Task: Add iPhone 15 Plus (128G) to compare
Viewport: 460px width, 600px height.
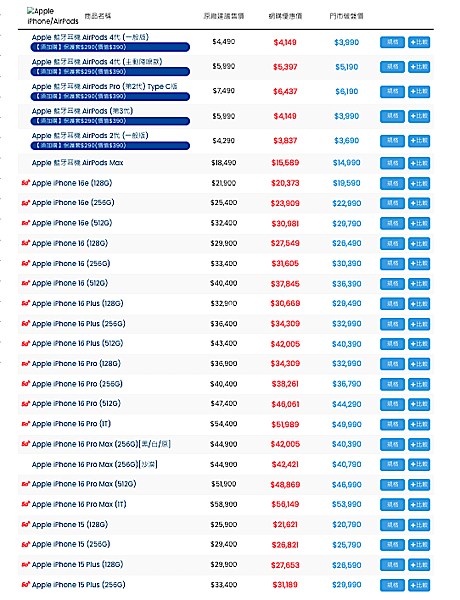Action: coord(419,565)
